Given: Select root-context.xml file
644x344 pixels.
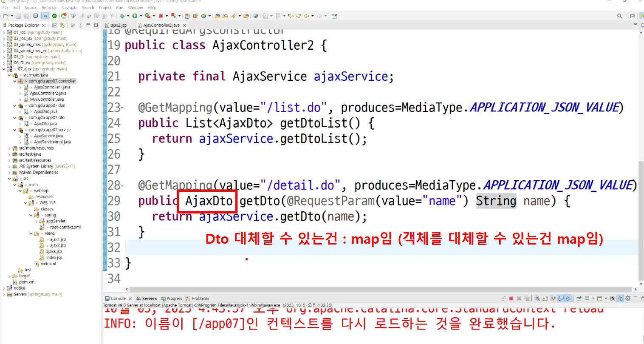Looking at the screenshot, I should pos(65,227).
